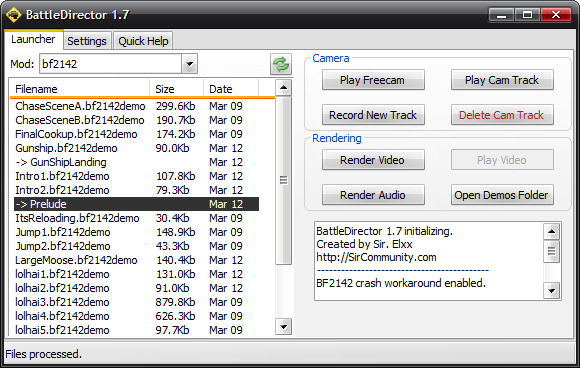Image resolution: width=580 pixels, height=368 pixels.
Task: Select FinalCookup.bf2142demo file row
Action: 136,134
